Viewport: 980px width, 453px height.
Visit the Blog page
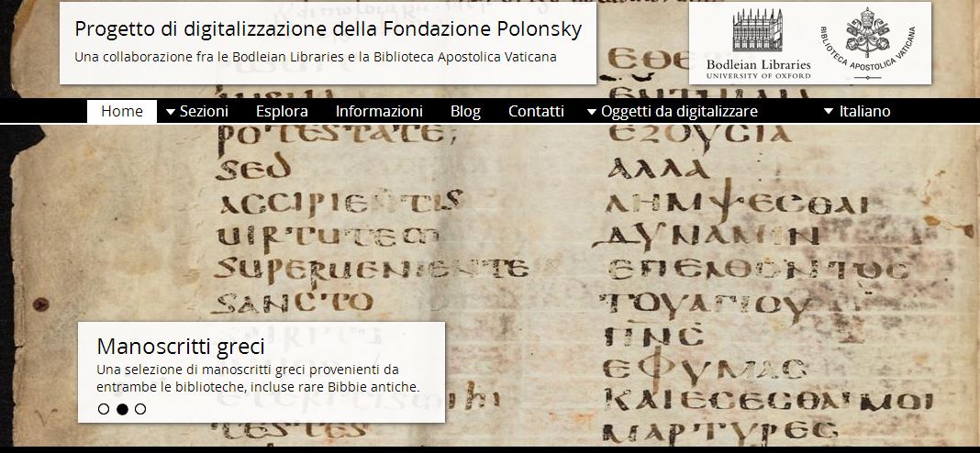pos(465,111)
